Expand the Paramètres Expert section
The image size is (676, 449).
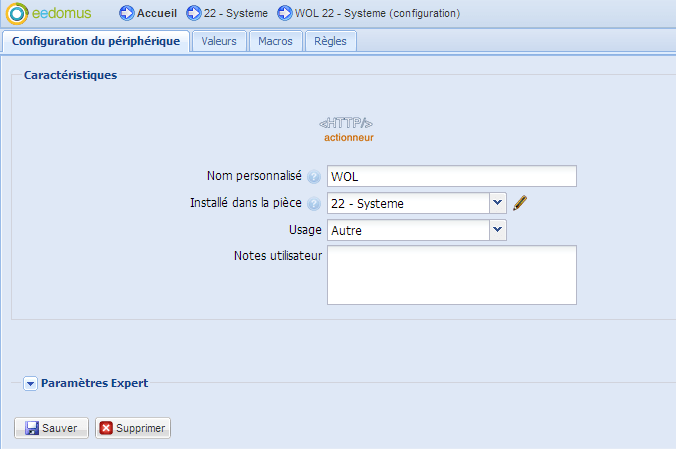click(x=30, y=383)
